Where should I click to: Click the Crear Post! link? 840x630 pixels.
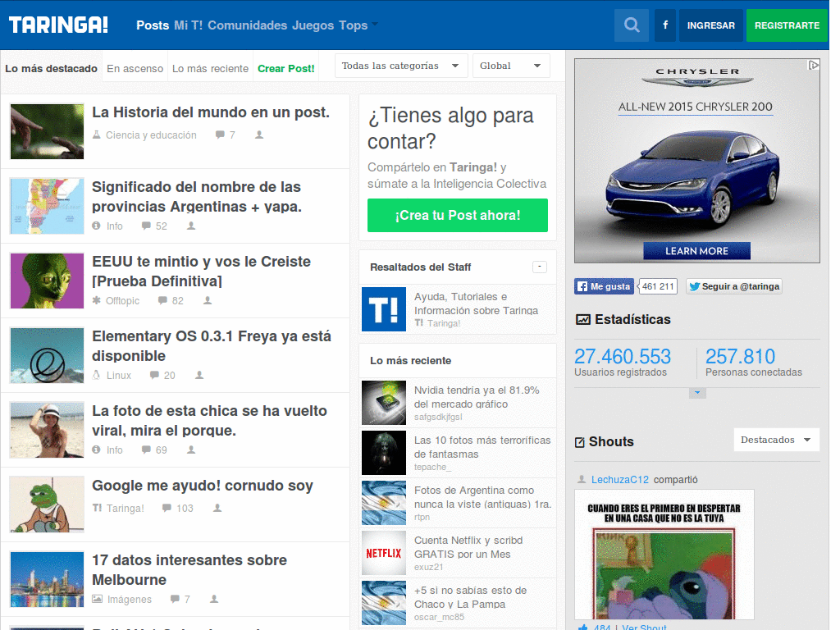(286, 69)
